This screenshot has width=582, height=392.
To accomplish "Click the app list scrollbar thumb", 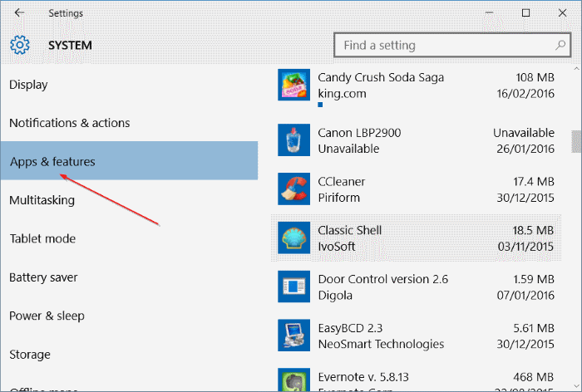I will click(576, 141).
